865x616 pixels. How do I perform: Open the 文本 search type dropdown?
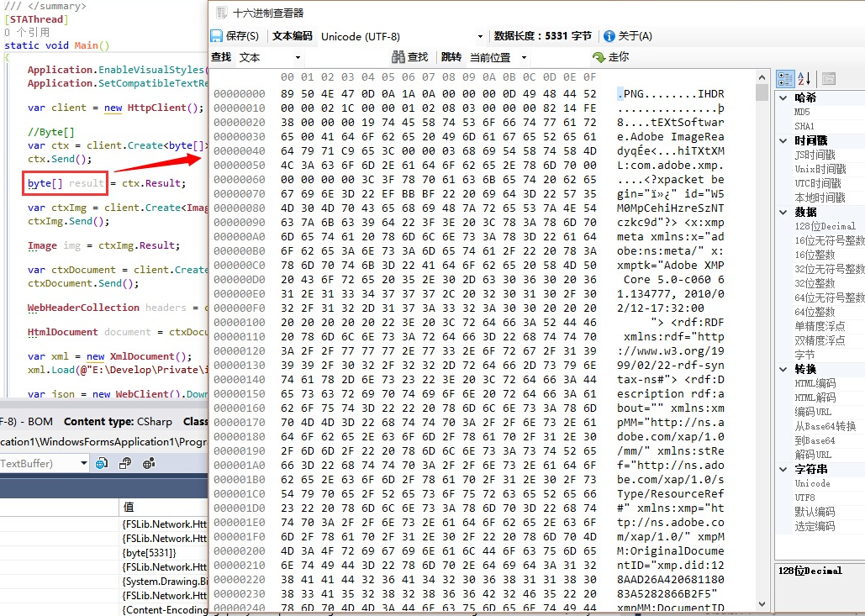click(x=298, y=57)
